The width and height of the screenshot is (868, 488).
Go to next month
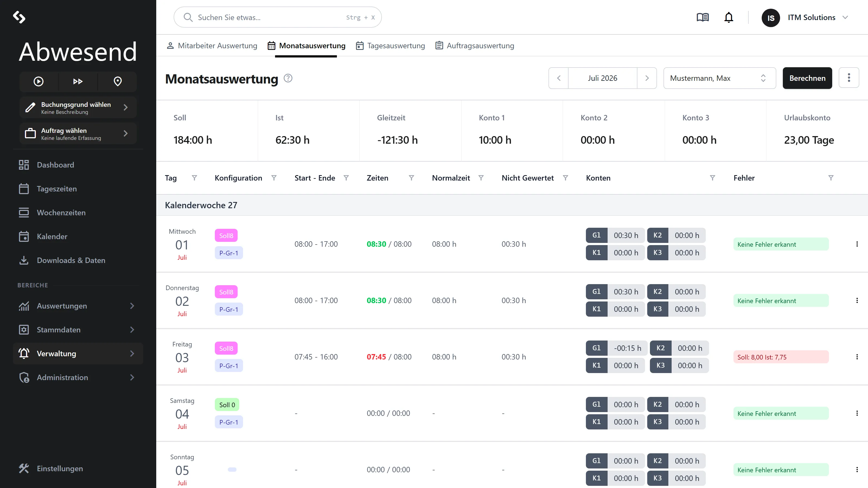[647, 78]
